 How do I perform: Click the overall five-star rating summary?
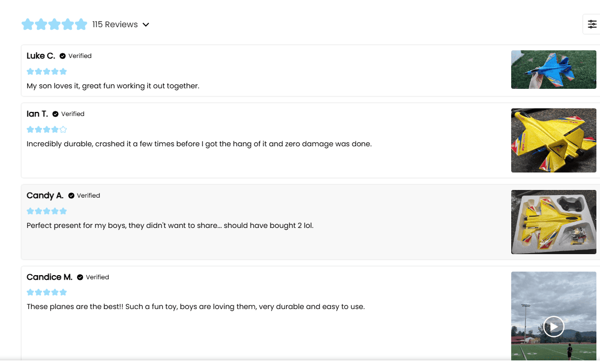(54, 25)
